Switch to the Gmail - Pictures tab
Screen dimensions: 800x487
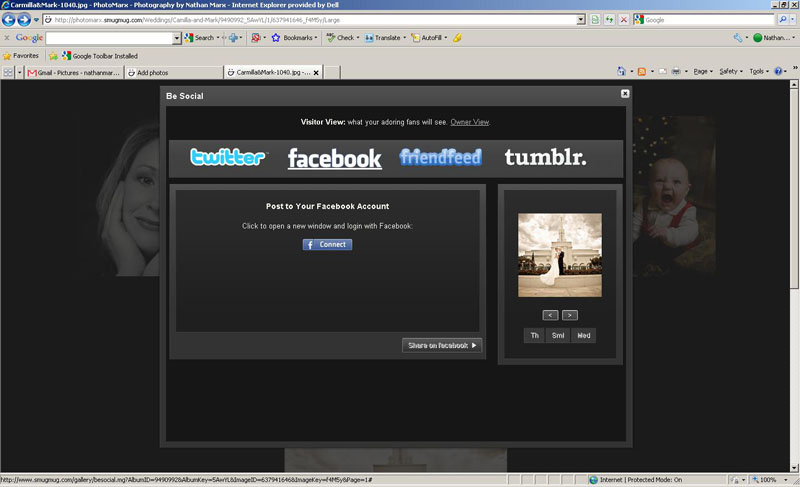pos(74,73)
